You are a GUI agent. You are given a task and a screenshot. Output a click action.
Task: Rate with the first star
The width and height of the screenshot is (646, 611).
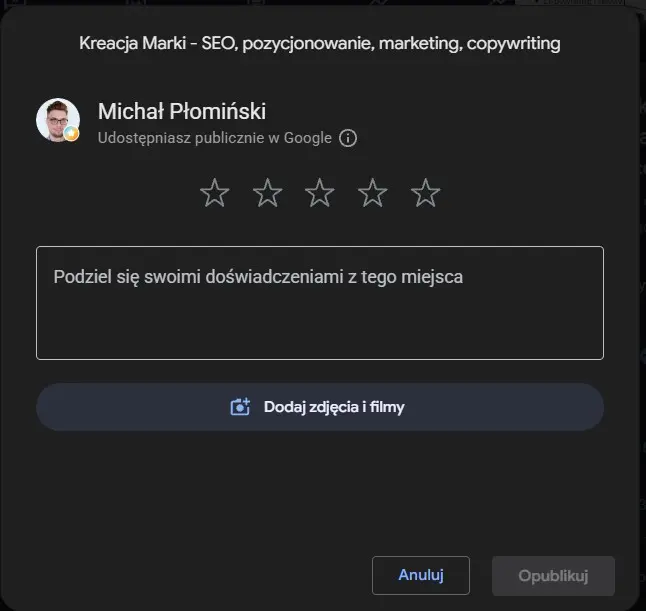pyautogui.click(x=215, y=193)
